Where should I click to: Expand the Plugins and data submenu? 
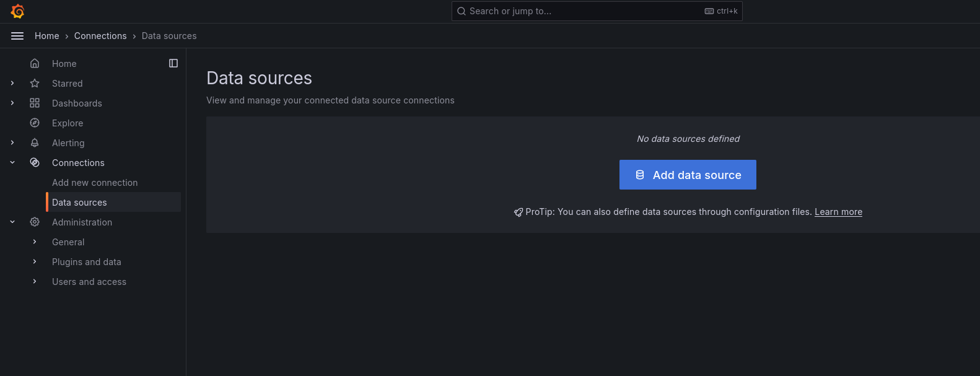point(35,261)
